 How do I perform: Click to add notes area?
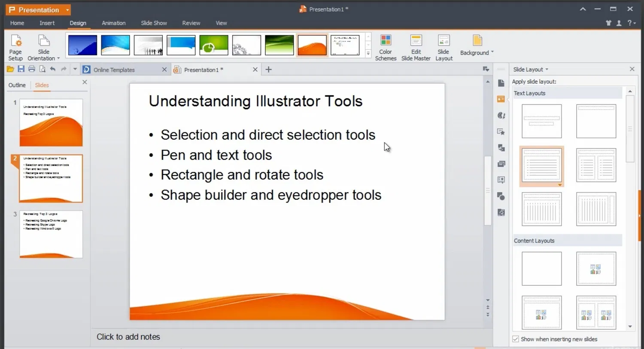point(128,337)
